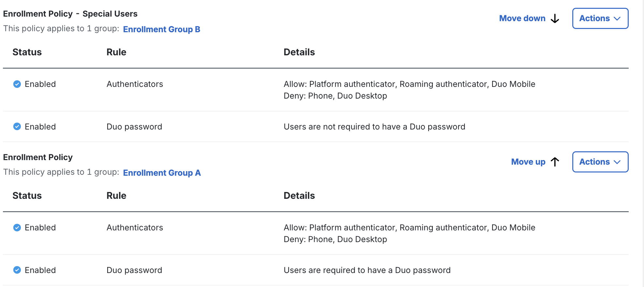Image resolution: width=644 pixels, height=287 pixels.
Task: Click Enabled checkmark for Special Users Authenticators rule
Action: (17, 84)
